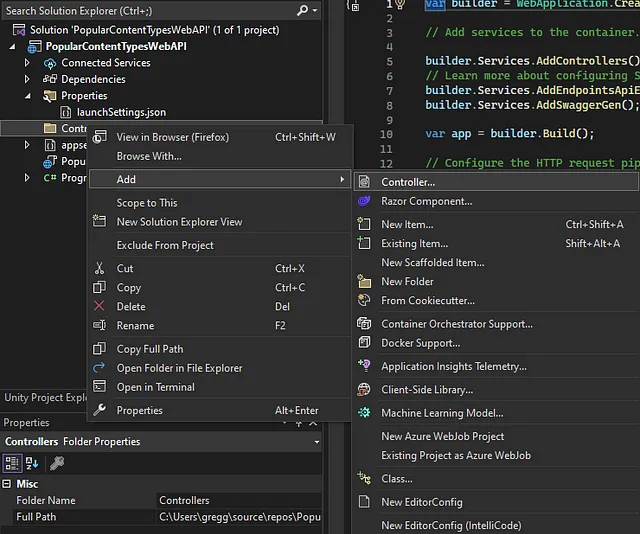Viewport: 640px width, 534px height.
Task: Select Controller... from the Add submenu
Action: (408, 182)
